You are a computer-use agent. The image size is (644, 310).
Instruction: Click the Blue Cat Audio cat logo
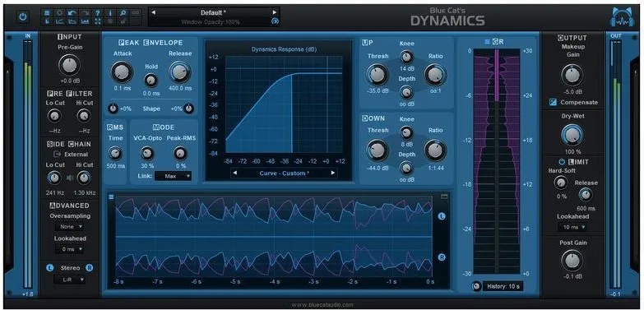pyautogui.click(x=623, y=17)
